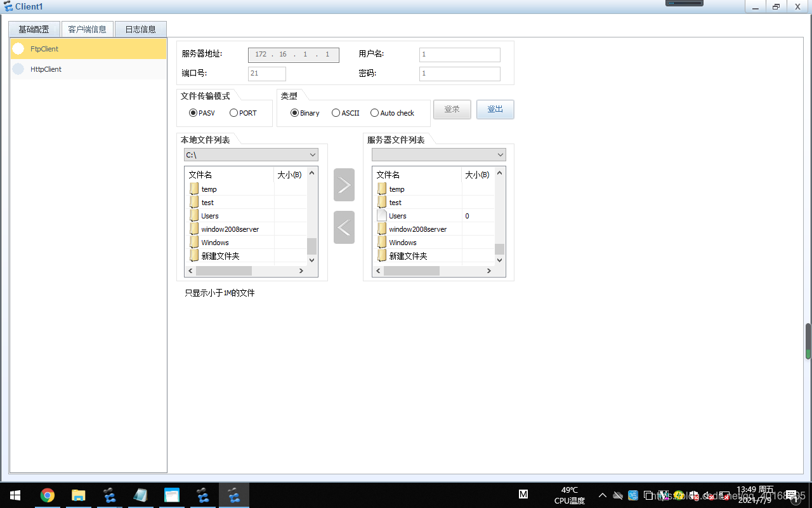This screenshot has height=508, width=812.
Task: Click the 端口号 port number field
Action: point(267,74)
